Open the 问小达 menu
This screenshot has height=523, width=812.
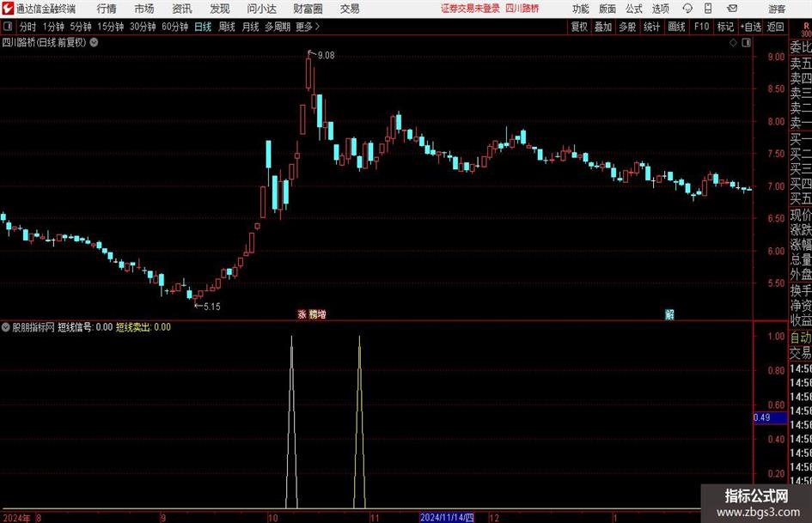coord(261,9)
